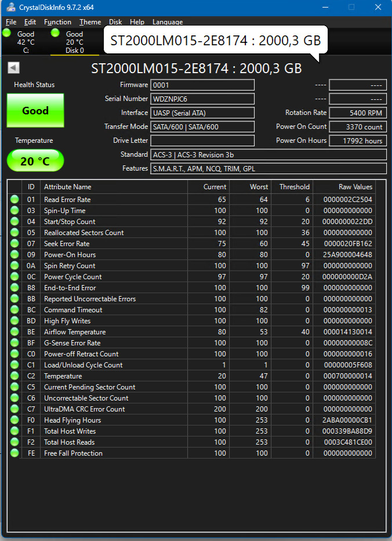Screen dimensions: 392x541
Task: Click status dot for Power Cycle Count
Action: pos(14,277)
